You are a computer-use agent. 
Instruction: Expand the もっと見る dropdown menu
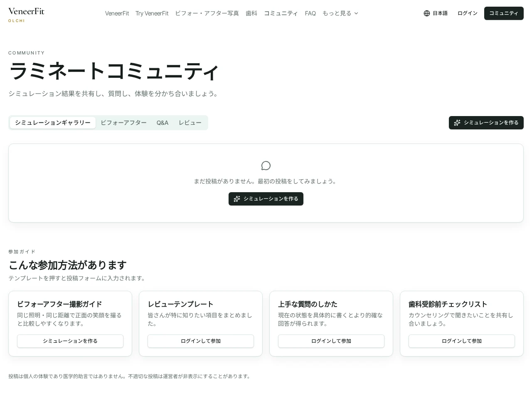click(x=340, y=13)
